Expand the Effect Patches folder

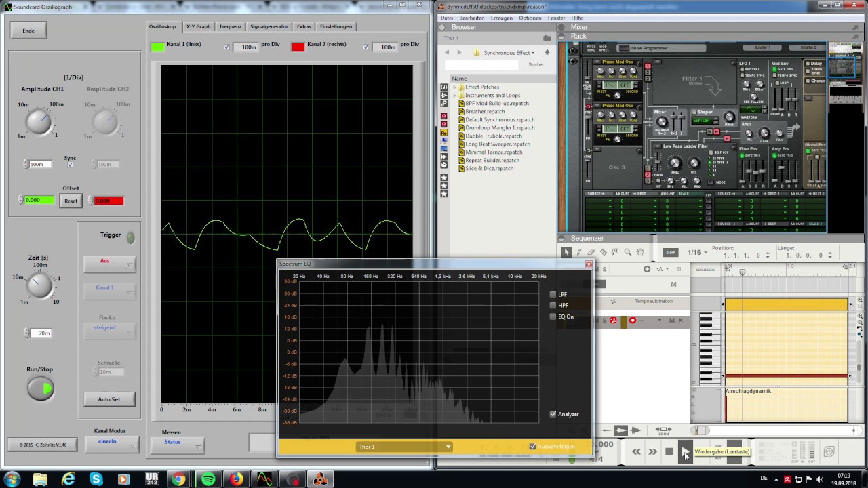(454, 87)
